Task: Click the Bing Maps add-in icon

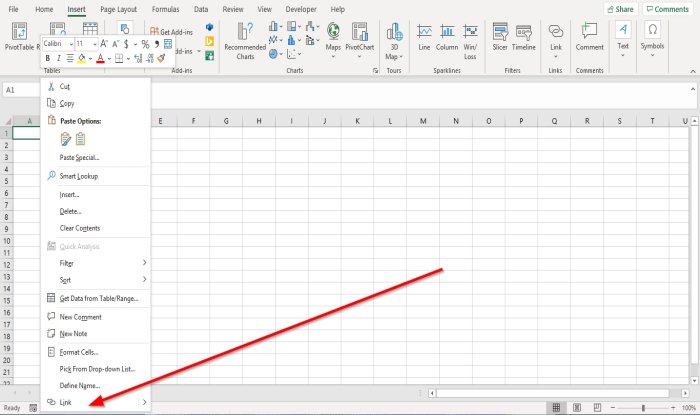Action: (209, 42)
